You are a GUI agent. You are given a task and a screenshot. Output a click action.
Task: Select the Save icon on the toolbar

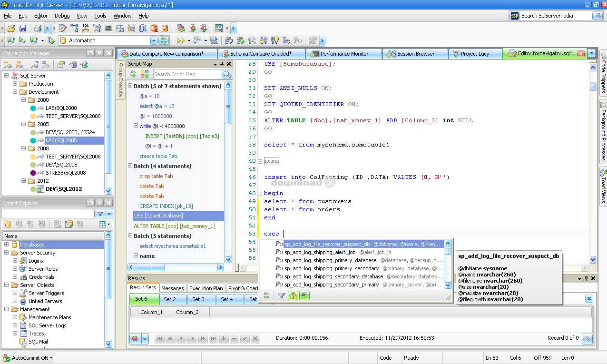[22, 28]
